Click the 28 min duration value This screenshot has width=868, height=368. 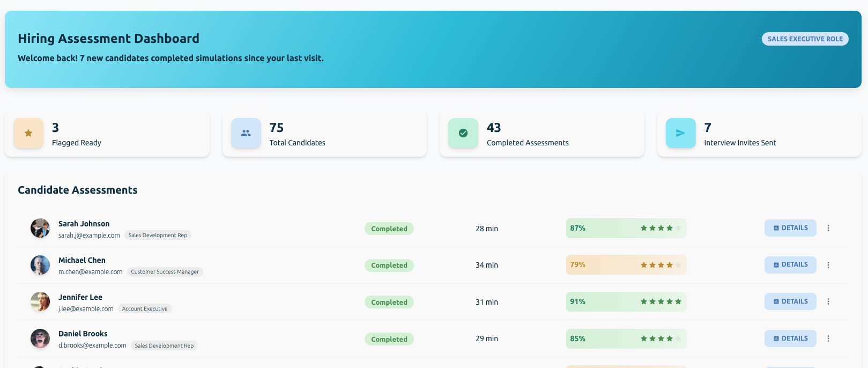(487, 229)
